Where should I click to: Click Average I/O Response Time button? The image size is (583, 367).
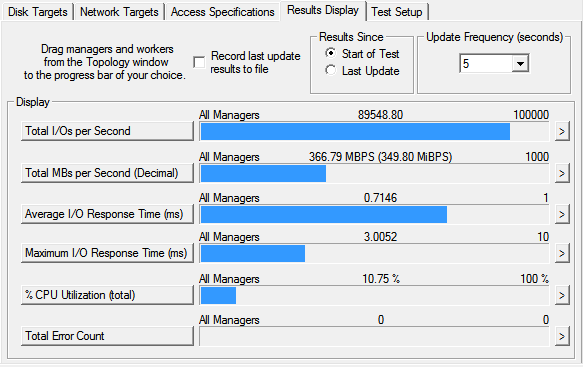107,215
